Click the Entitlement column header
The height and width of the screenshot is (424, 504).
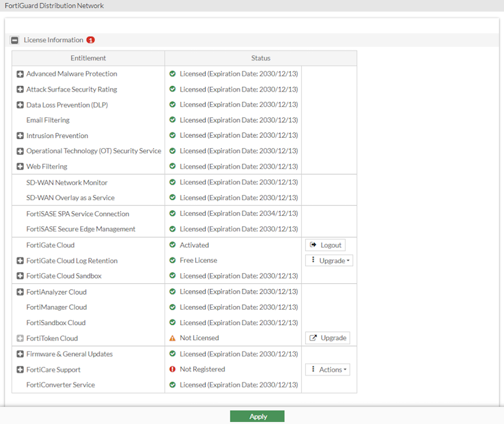point(88,58)
